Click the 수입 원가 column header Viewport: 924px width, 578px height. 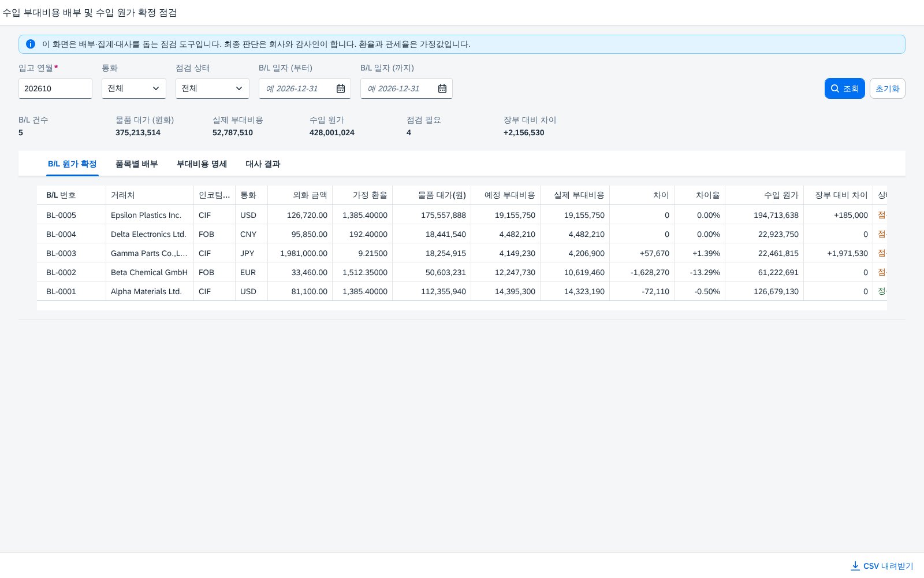(x=765, y=195)
